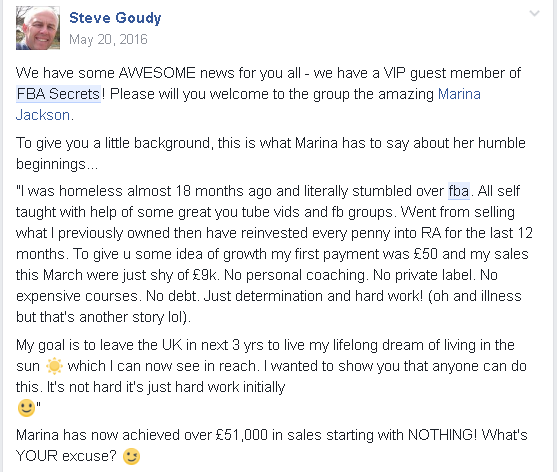Click the word VIP in the post
This screenshot has height=472, width=557.
394,73
